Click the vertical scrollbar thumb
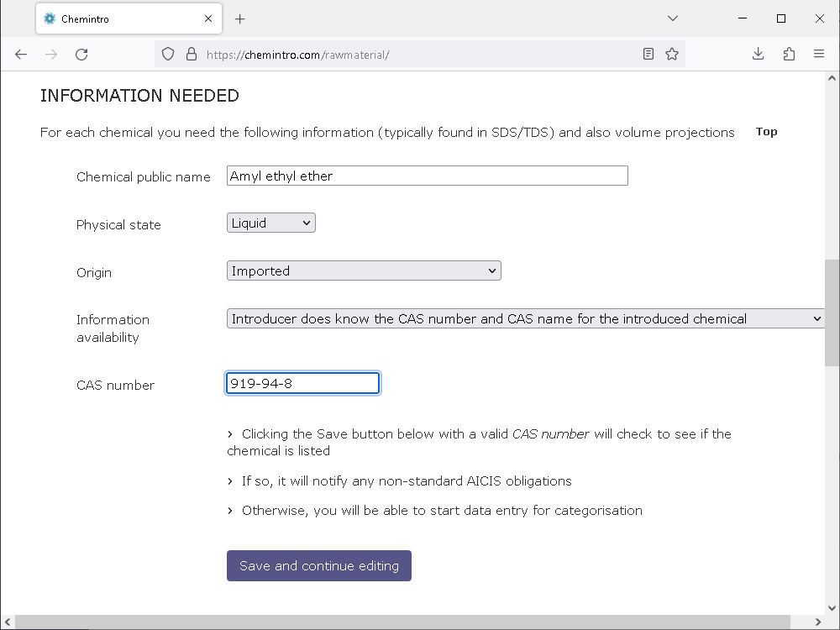 click(832, 312)
